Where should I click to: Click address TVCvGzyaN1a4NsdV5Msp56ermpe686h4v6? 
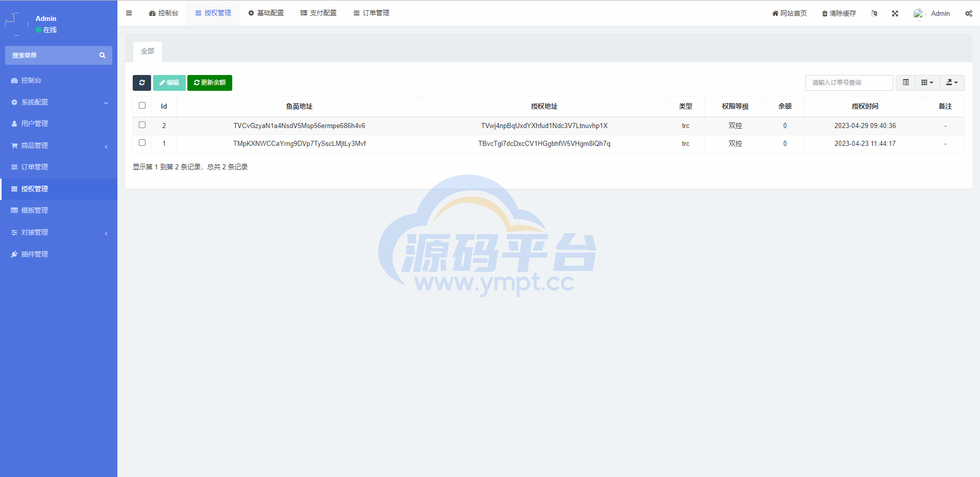pyautogui.click(x=299, y=125)
